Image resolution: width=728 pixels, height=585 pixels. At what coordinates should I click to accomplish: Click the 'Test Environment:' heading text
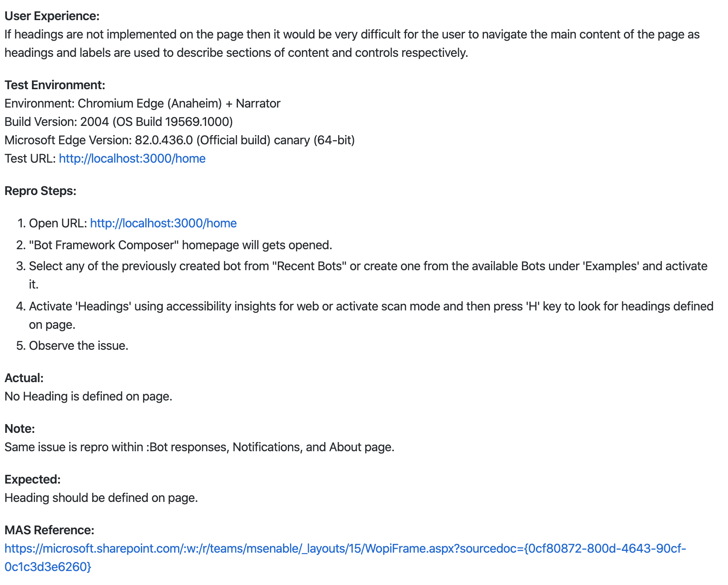[55, 85]
